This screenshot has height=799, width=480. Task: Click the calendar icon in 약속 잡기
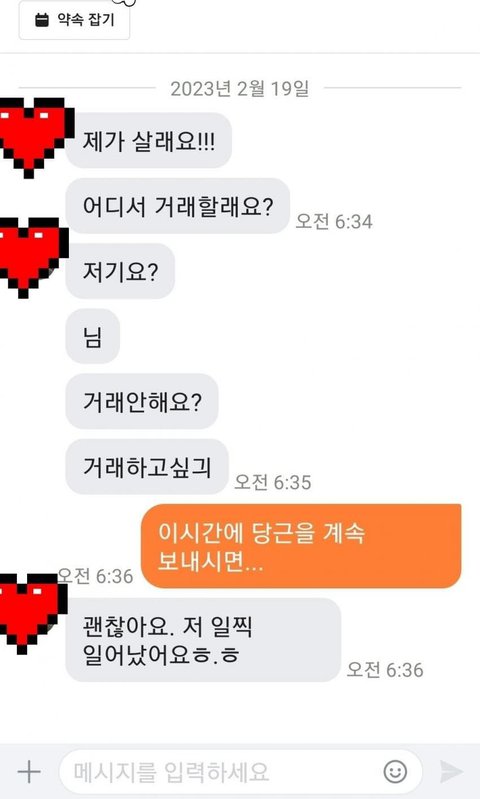point(42,20)
